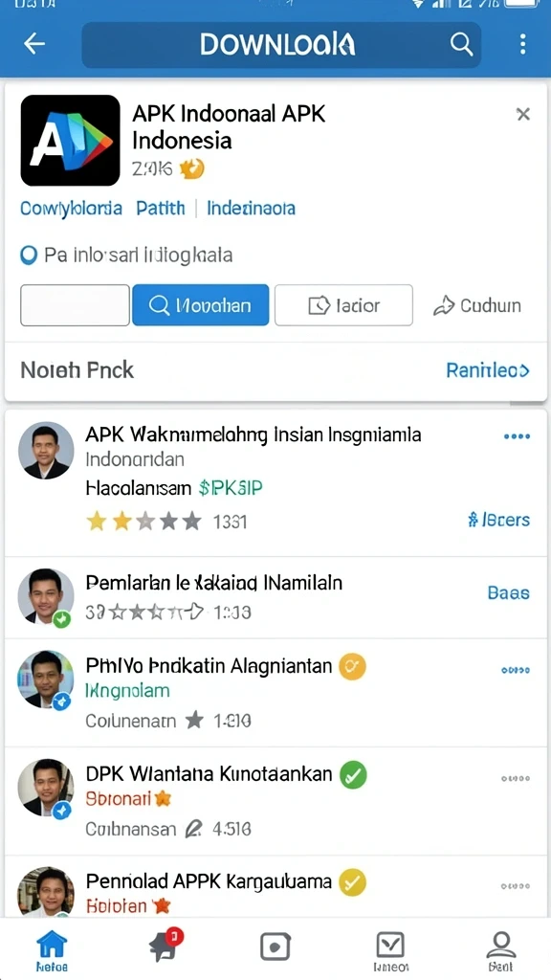Select the radio circle beside Pa inlo text
The width and height of the screenshot is (551, 980).
(29, 256)
